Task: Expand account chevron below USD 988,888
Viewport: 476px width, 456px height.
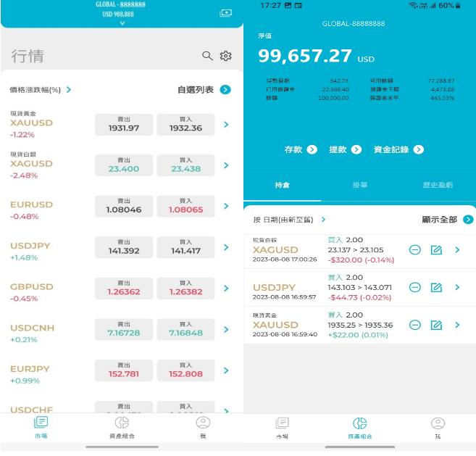Action: [x=122, y=23]
